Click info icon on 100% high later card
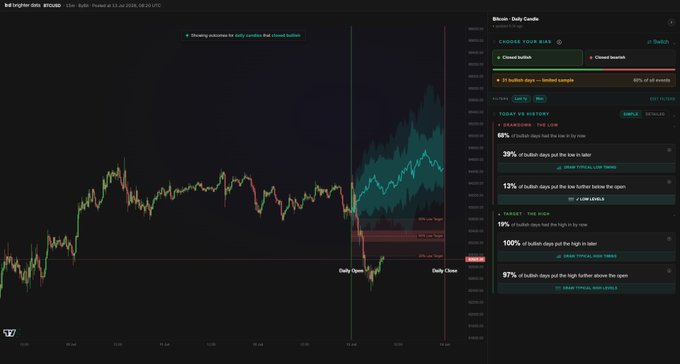Image resolution: width=680 pixels, height=364 pixels. [669, 239]
